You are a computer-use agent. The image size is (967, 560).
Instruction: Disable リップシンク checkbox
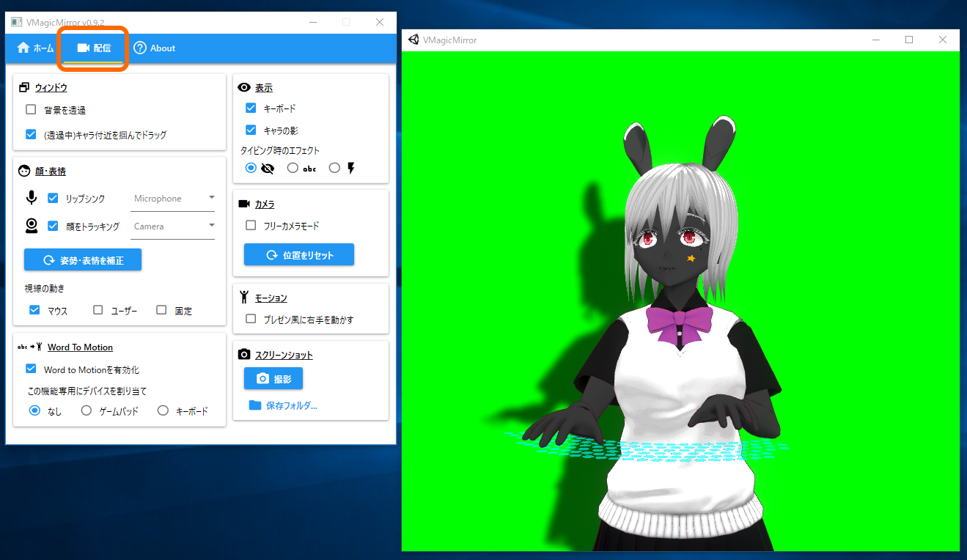[53, 198]
